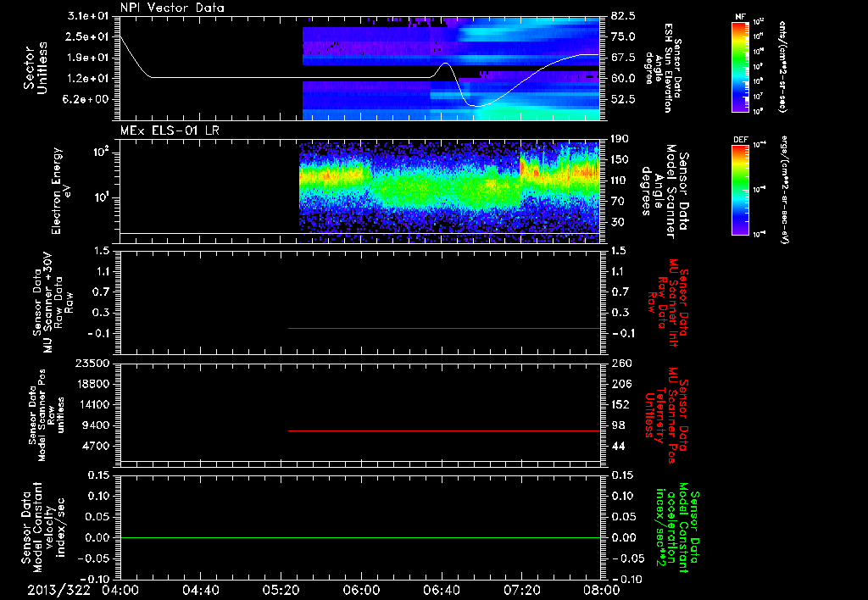Select the 'NPI Vector Data' panel title
This screenshot has height=600, width=868.
(x=172, y=8)
